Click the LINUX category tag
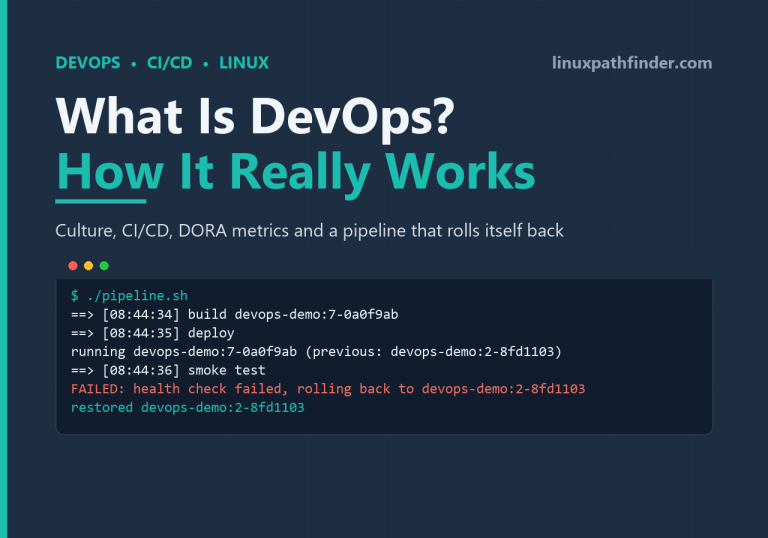 click(244, 63)
